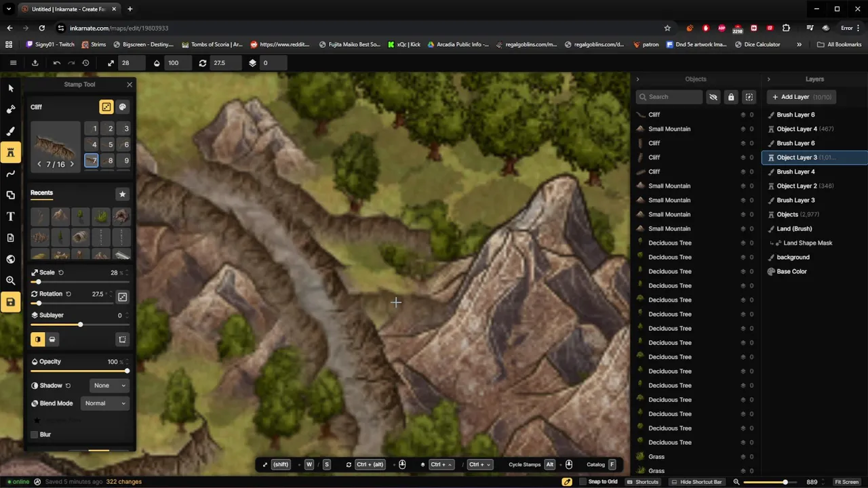This screenshot has width=868, height=488.
Task: Click the random rotation dice button
Action: [122, 297]
